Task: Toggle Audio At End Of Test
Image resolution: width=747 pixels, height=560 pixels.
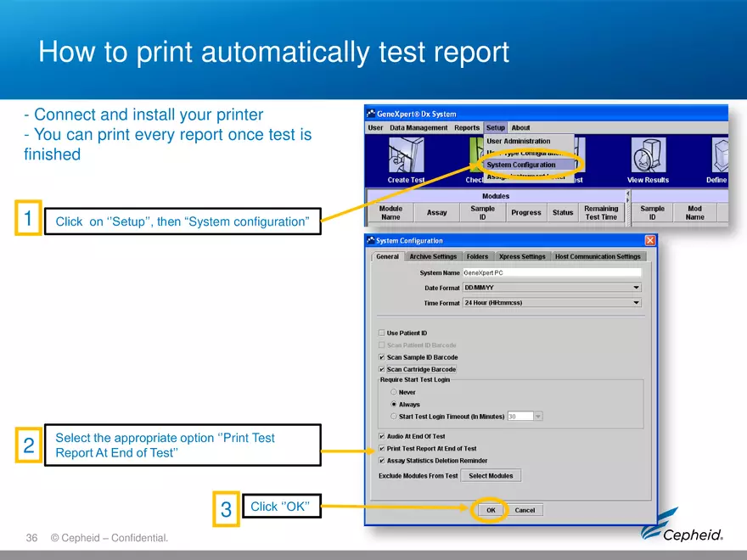Action: pyautogui.click(x=381, y=435)
